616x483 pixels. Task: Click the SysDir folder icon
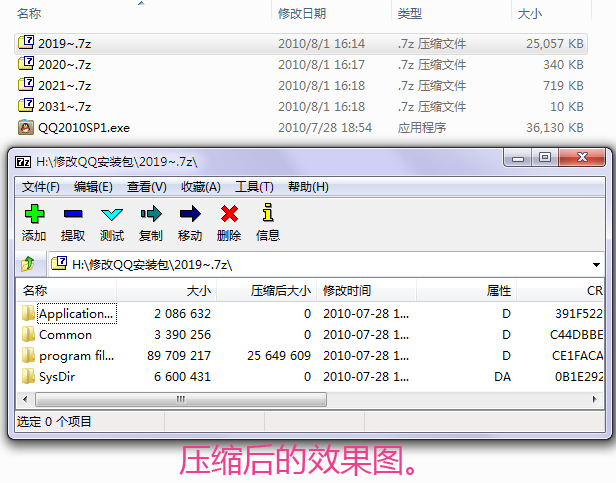[28, 376]
